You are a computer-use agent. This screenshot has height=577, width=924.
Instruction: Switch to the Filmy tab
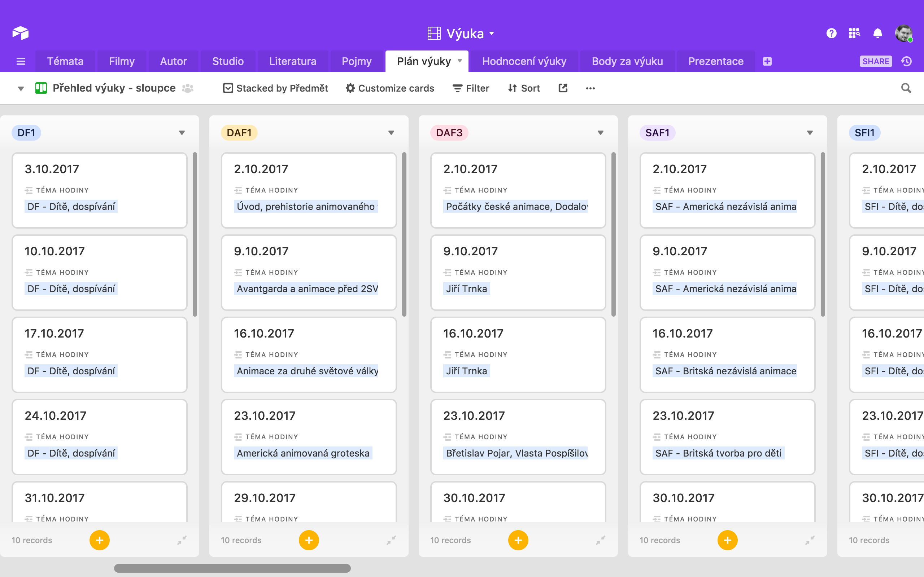click(121, 61)
